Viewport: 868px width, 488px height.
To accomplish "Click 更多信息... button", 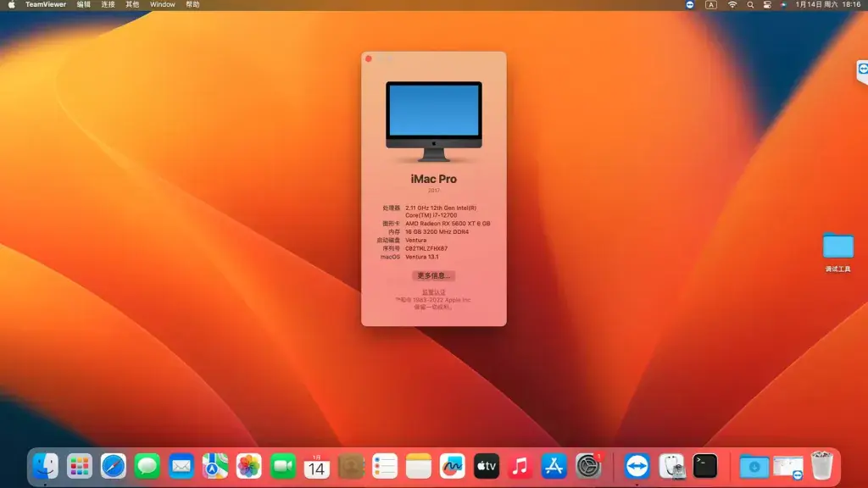I will click(433, 275).
